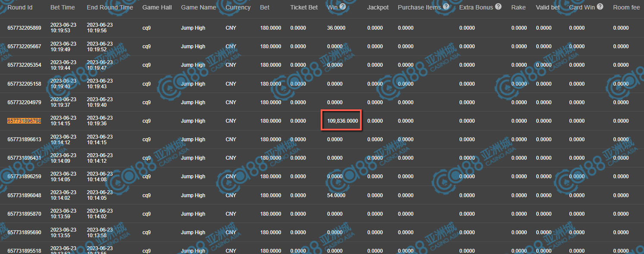Image resolution: width=644 pixels, height=254 pixels.
Task: Click the Rake column header
Action: click(x=518, y=7)
